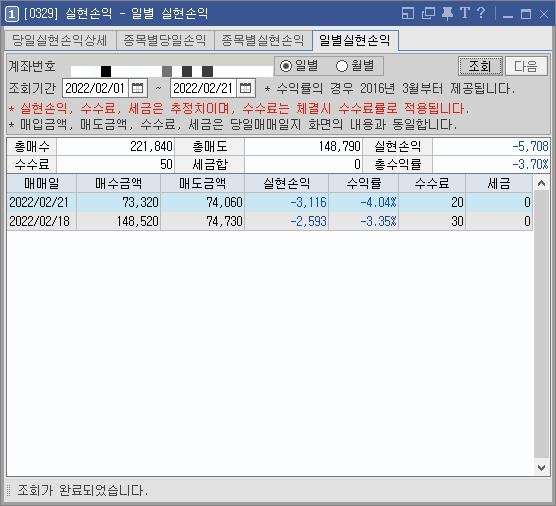Click the -3,116 realized loss cell
556x506 pixels.
(x=287, y=202)
